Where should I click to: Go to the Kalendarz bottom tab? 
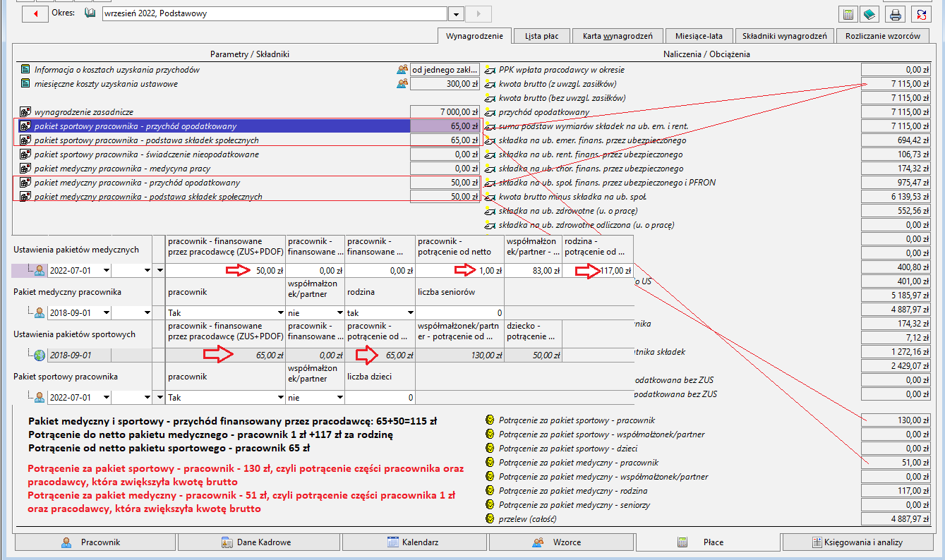click(x=415, y=542)
